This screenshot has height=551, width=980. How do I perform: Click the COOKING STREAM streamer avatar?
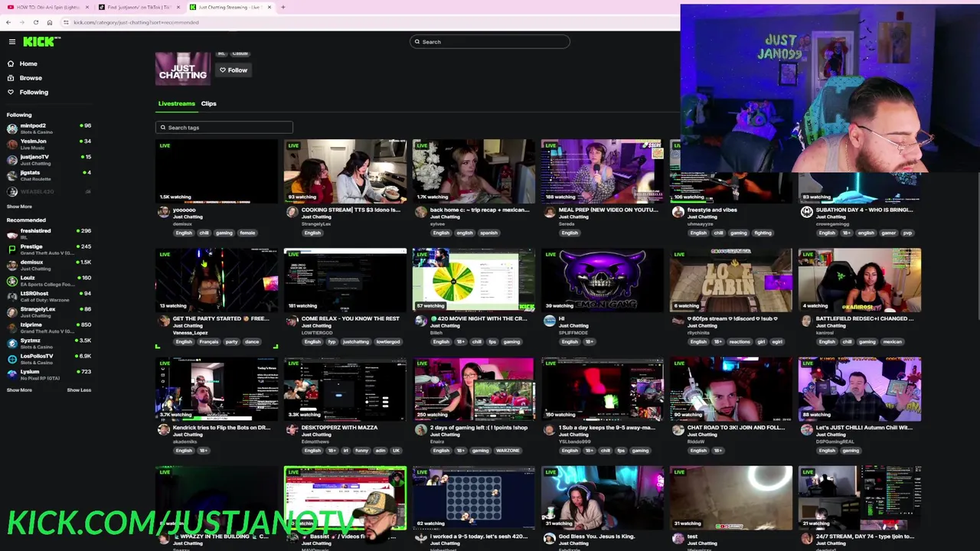tap(292, 212)
